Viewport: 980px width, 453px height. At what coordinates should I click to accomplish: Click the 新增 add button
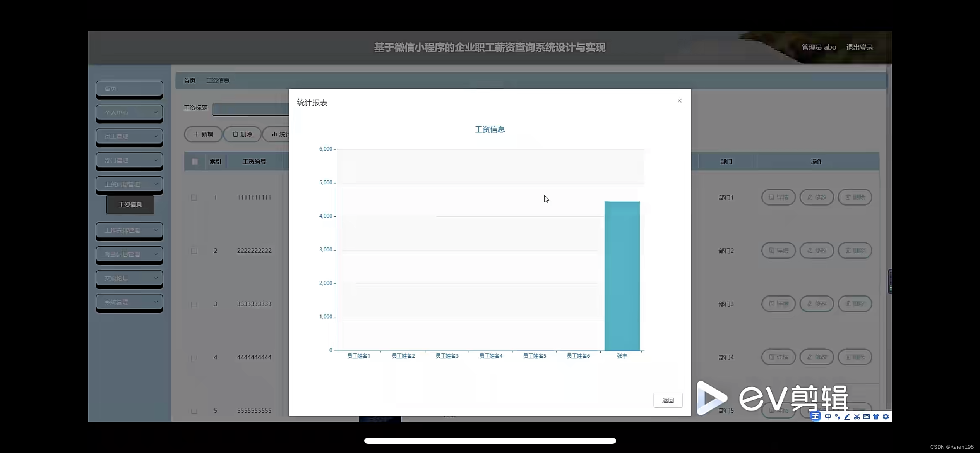[203, 134]
